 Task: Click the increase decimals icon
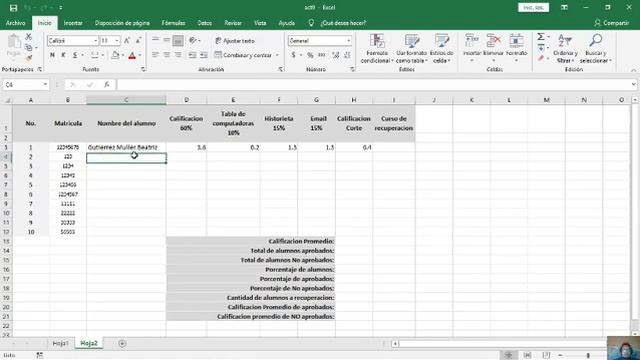pyautogui.click(x=336, y=55)
